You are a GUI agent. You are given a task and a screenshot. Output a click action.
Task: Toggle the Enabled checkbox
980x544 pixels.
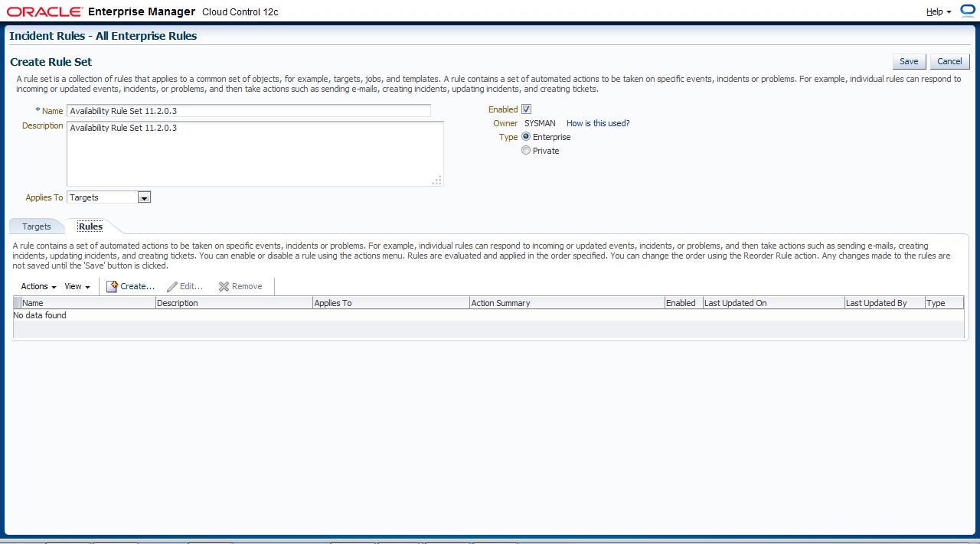tap(526, 109)
